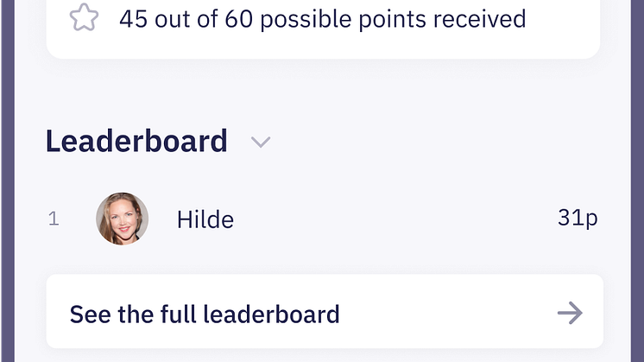Click the word leaderboard in full leaderboard button

pyautogui.click(x=271, y=314)
